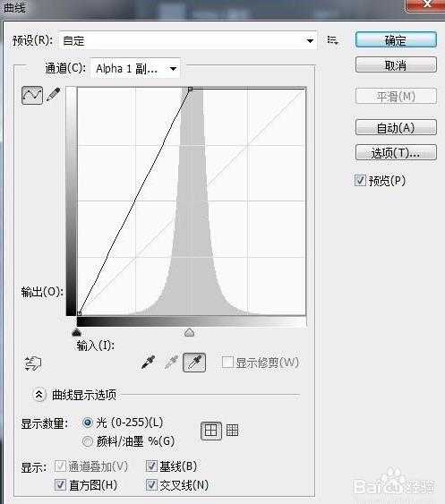Click the 取消 cancel button
Viewport: 445px width, 504px height.
(x=396, y=65)
